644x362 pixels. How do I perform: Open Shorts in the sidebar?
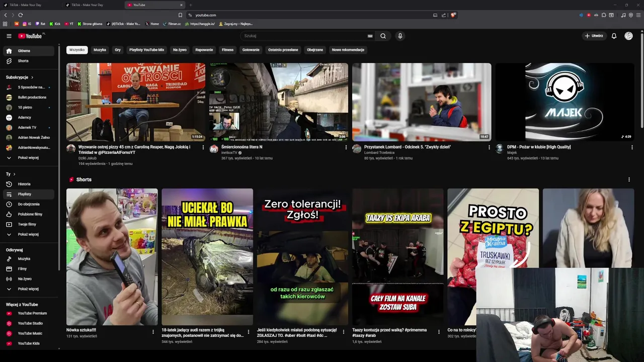(28, 61)
